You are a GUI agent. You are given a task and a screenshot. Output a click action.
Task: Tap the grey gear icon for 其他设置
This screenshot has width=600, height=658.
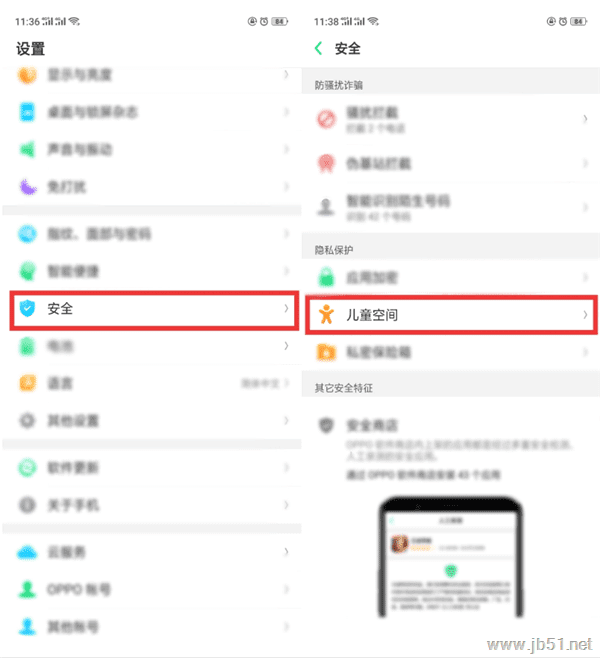tap(28, 420)
